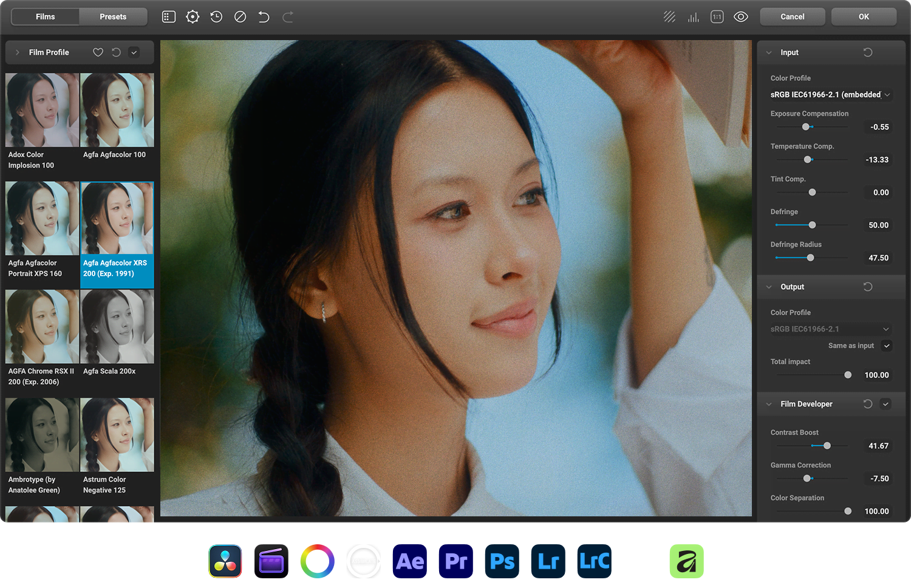Click the DaVinci Resolve app icon
The image size is (911, 588).
225,561
